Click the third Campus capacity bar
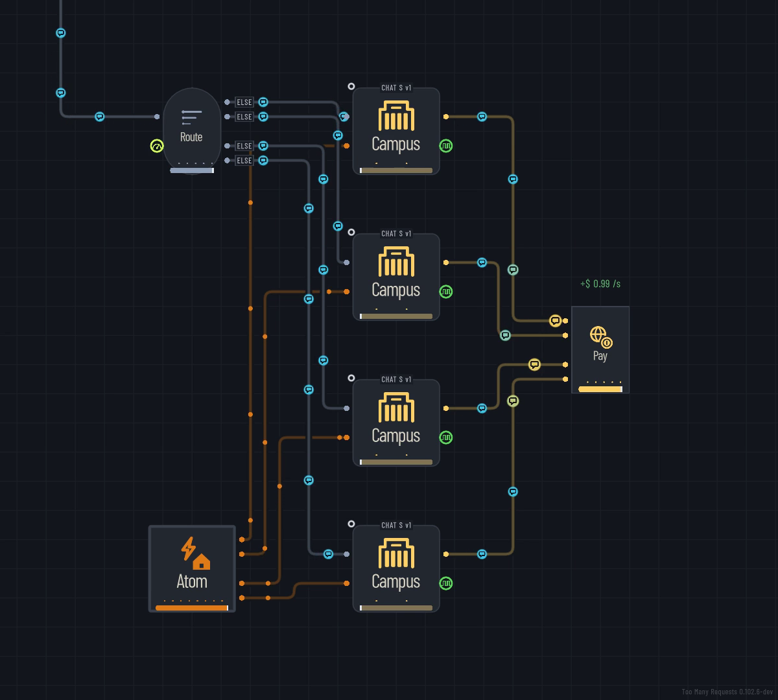This screenshot has width=778, height=700. tap(396, 462)
